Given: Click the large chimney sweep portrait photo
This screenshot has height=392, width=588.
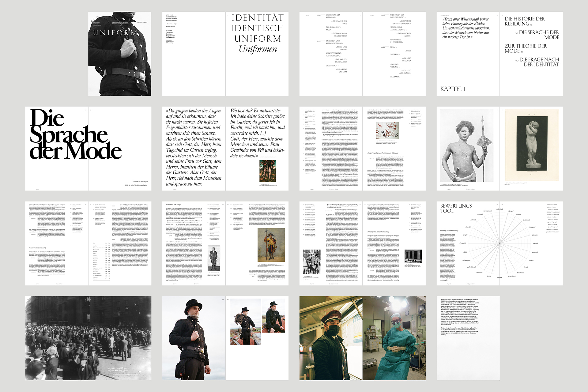Looking at the screenshot, I should 194,338.
